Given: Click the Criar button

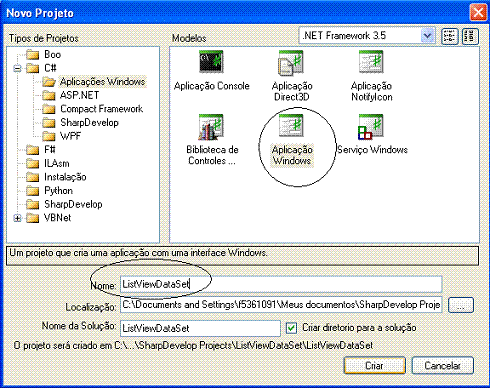Looking at the screenshot, I should (x=374, y=366).
